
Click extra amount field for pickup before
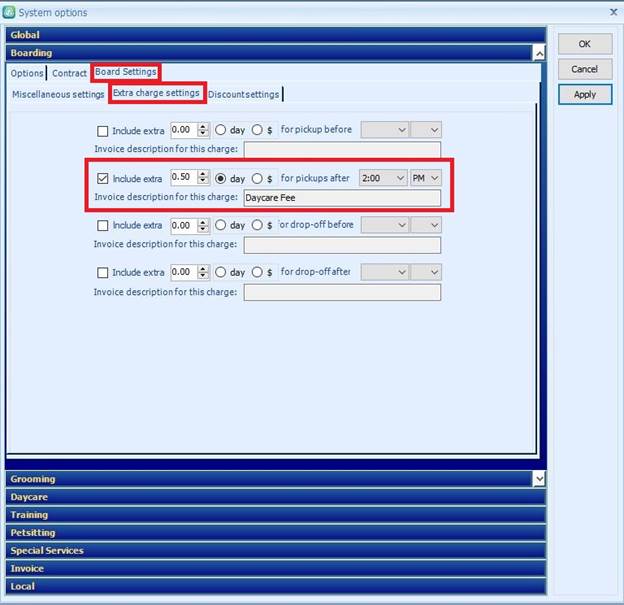point(184,130)
